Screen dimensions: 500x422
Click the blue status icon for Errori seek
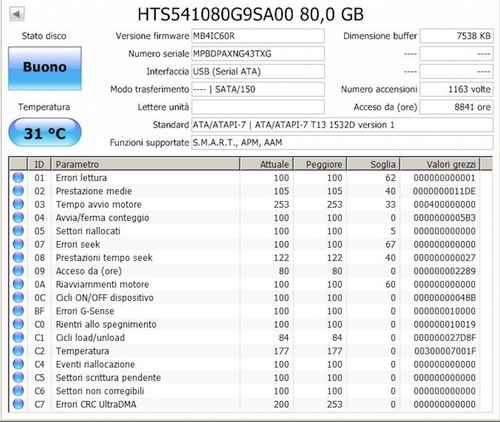18,244
